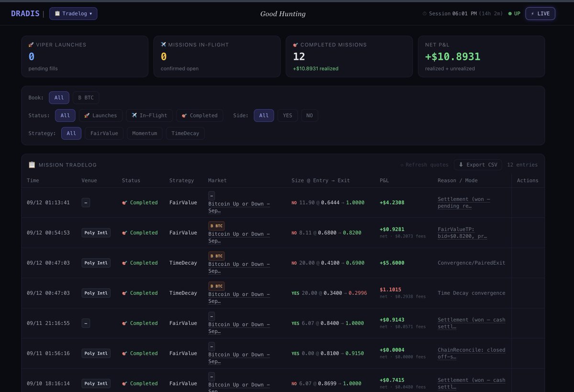Viewport: 574px width, 392px height.
Task: Select the All side filter
Action: pos(264,115)
